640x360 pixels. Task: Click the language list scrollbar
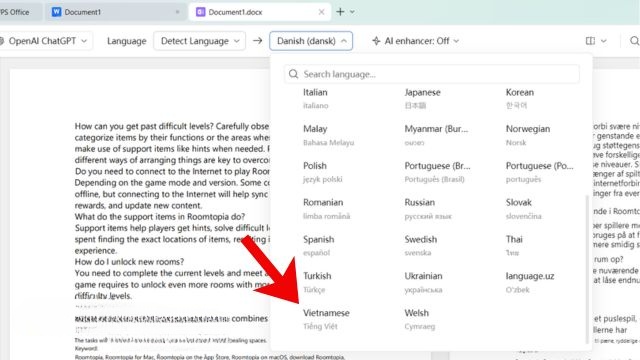[587, 269]
